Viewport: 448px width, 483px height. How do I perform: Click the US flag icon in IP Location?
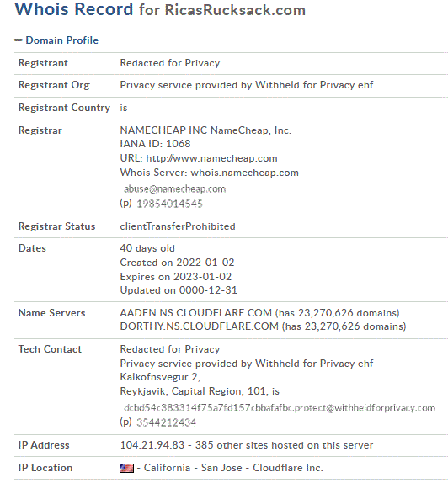tap(126, 468)
